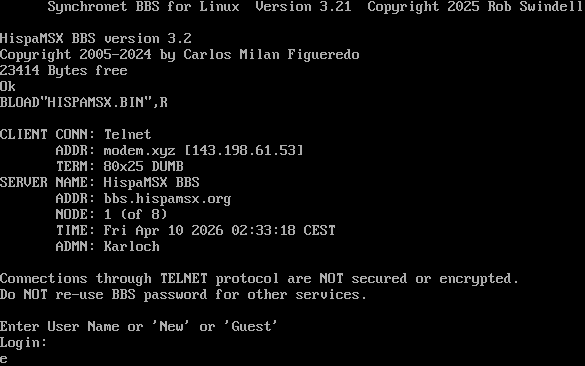The width and height of the screenshot is (585, 366).
Task: Click the admin name Karloch
Action: click(x=131, y=247)
